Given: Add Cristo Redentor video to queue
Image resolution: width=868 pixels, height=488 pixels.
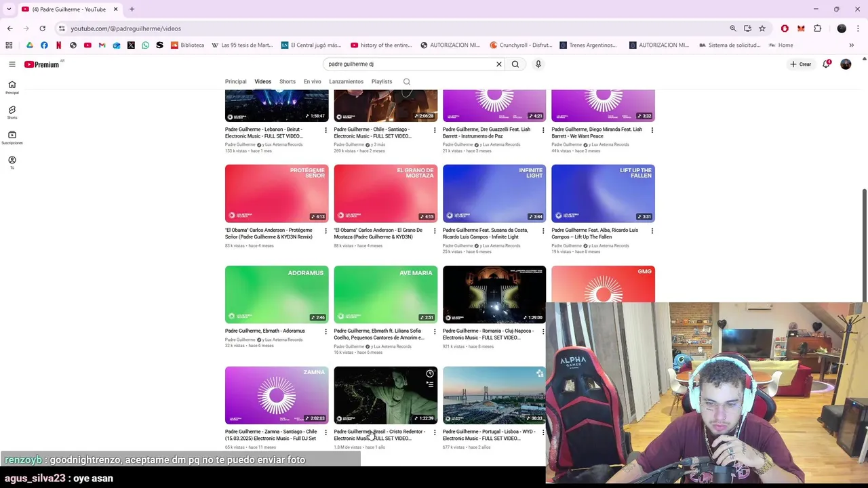Looking at the screenshot, I should pos(430,384).
